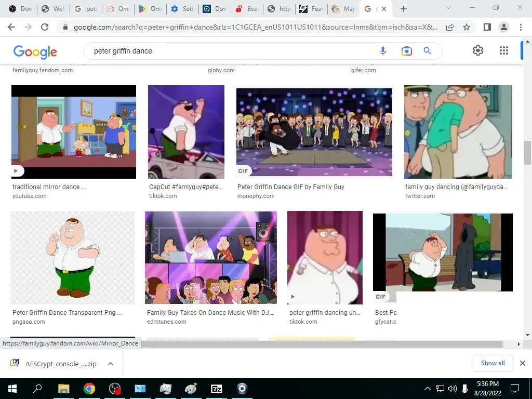Bookmark this page with the star icon
The height and width of the screenshot is (399, 532).
click(467, 27)
